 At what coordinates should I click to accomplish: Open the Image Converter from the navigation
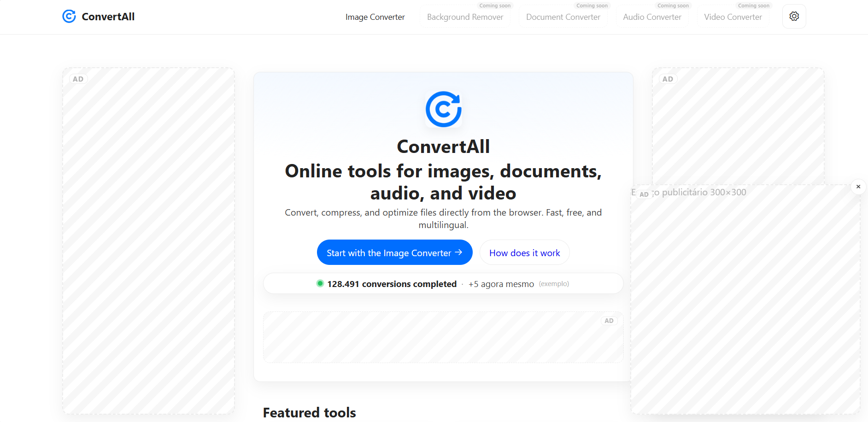point(375,17)
